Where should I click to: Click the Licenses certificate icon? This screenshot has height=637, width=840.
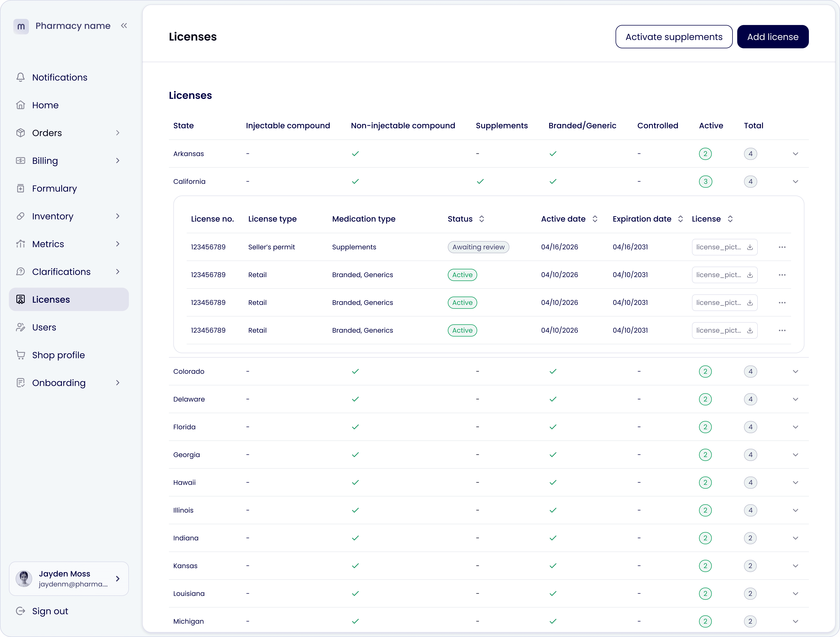pyautogui.click(x=21, y=299)
